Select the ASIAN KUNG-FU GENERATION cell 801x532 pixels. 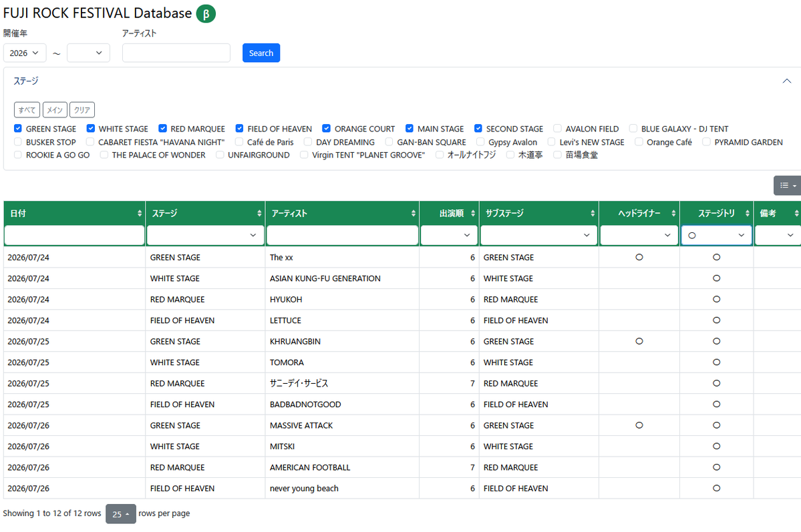[x=342, y=278]
